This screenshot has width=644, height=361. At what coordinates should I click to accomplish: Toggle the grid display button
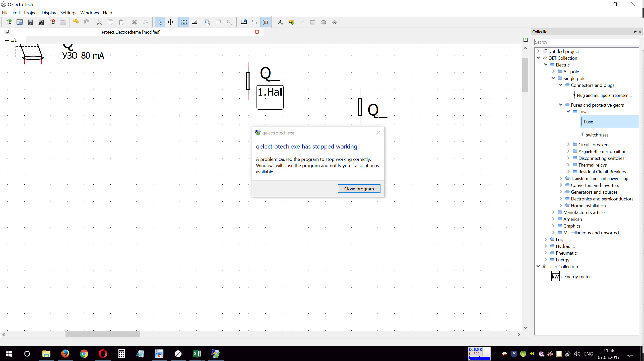pyautogui.click(x=184, y=22)
